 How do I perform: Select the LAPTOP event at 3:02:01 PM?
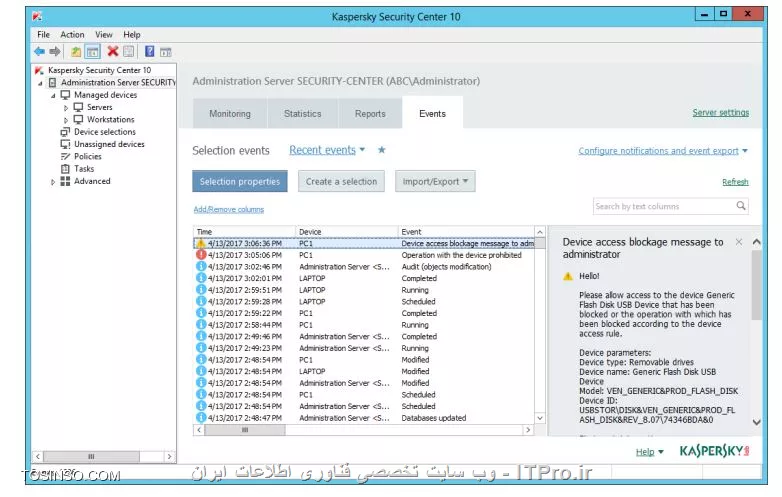364,278
